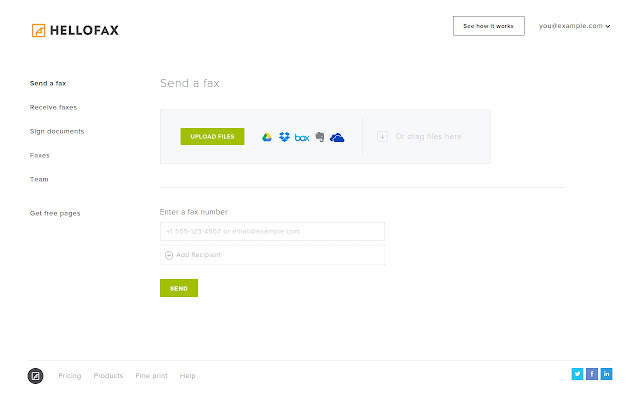Open the Help footer link

187,376
